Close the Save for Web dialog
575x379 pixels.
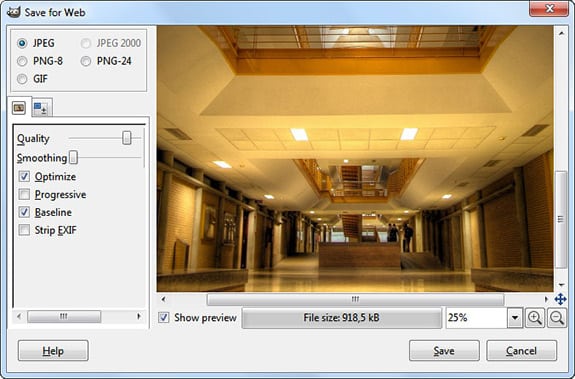549,9
